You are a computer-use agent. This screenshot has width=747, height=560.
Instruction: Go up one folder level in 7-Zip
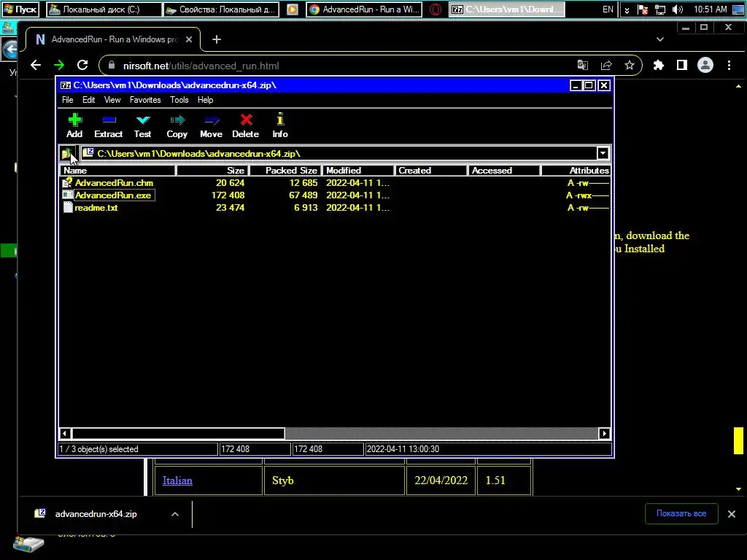point(67,153)
